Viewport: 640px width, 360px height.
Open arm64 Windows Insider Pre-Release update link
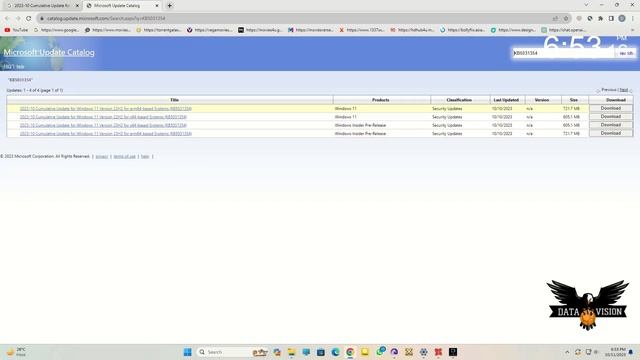(x=106, y=133)
